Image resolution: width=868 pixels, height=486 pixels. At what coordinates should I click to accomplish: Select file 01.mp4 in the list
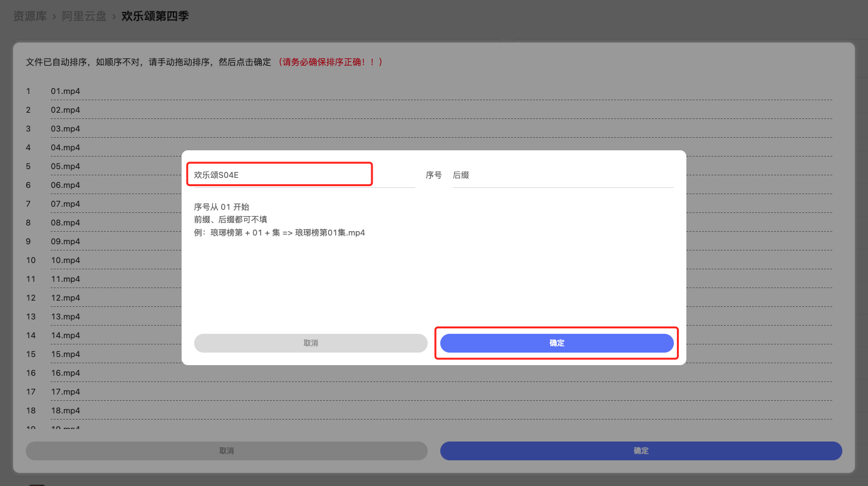pos(66,91)
